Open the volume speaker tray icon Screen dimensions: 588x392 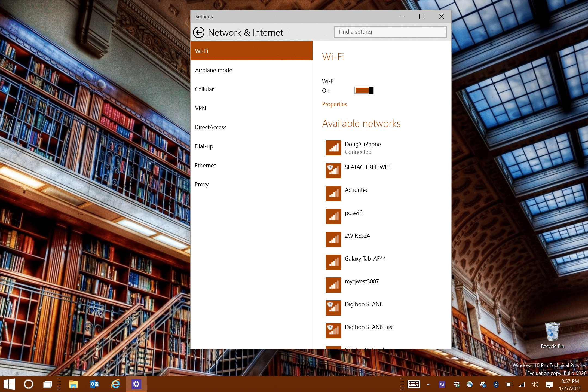point(535,384)
